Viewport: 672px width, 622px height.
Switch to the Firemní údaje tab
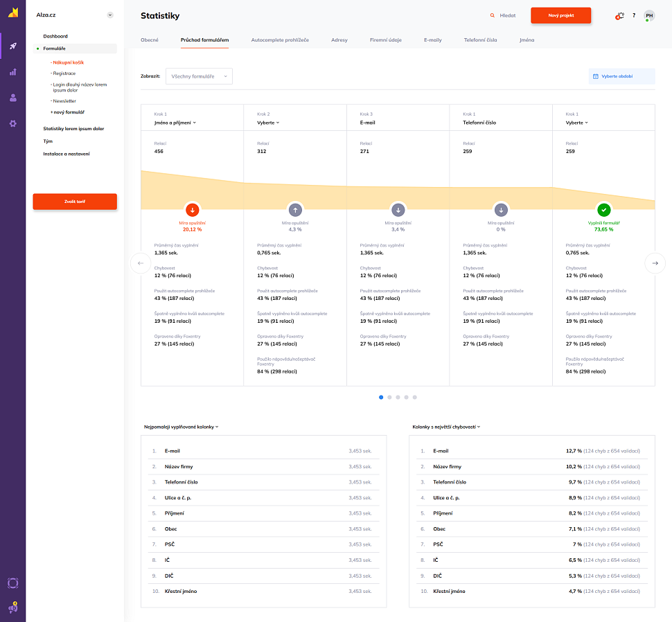[x=385, y=40]
